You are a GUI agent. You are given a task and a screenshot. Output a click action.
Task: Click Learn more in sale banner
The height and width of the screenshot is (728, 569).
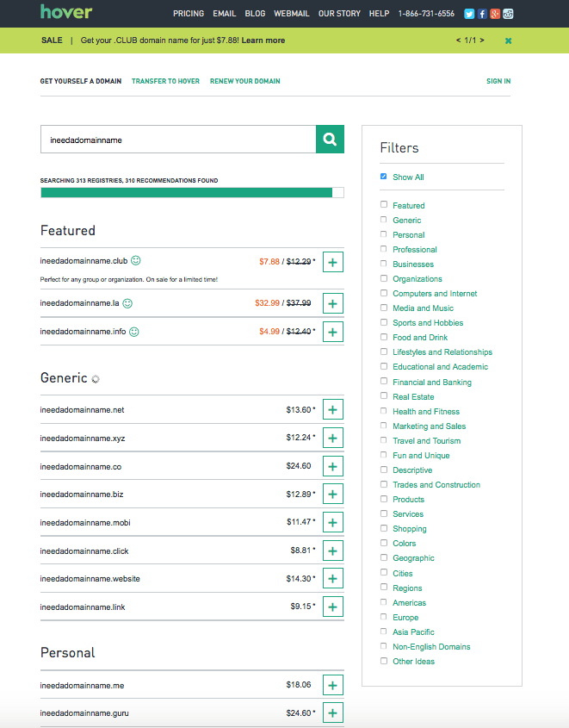[263, 40]
